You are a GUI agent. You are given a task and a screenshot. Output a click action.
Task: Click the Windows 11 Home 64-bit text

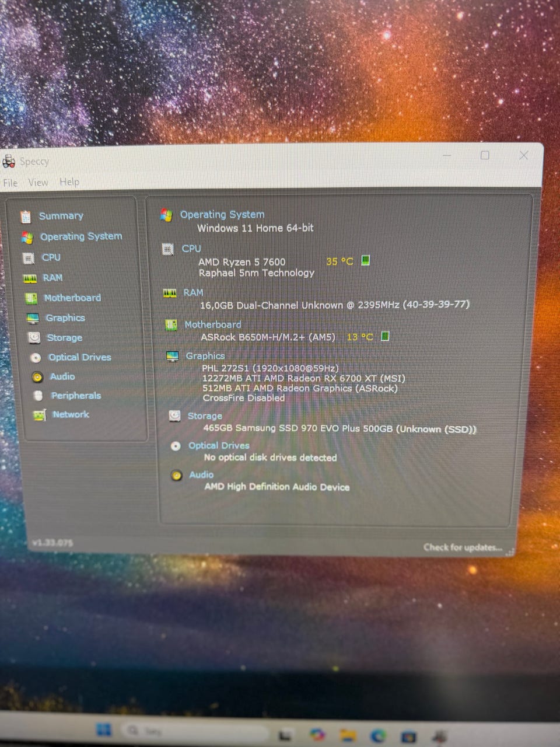coord(256,228)
